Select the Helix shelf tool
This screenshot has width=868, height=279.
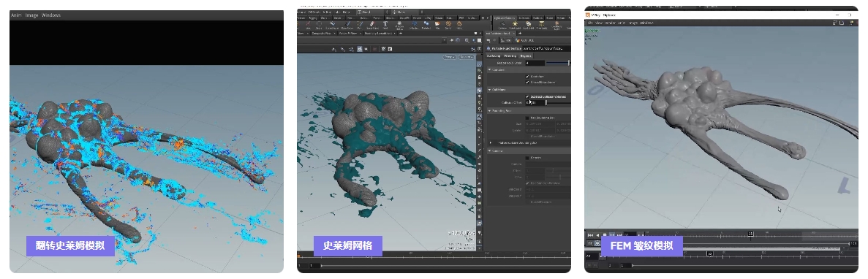(x=459, y=25)
